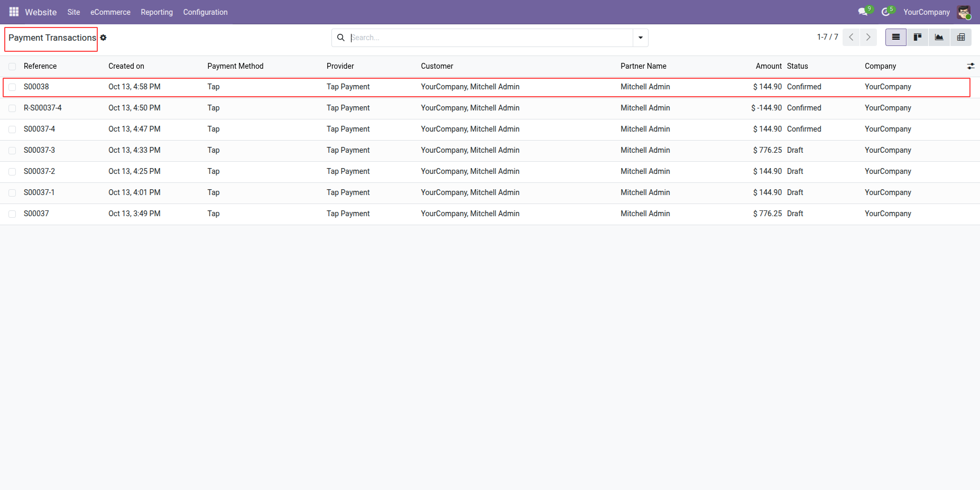Check the box for row R-S00037-4
The width and height of the screenshot is (980, 490).
click(12, 108)
